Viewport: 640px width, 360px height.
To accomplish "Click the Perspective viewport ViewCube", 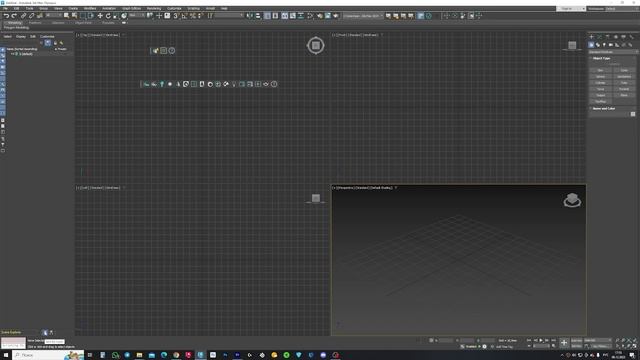I will [x=572, y=200].
